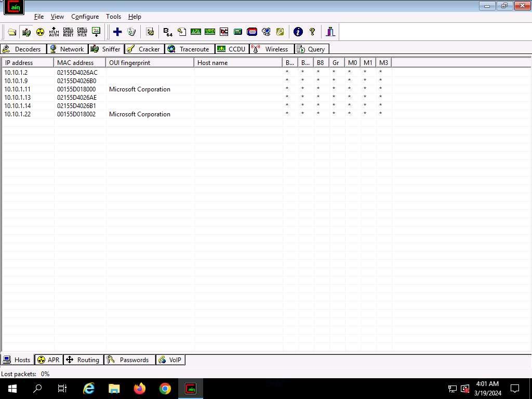Screen dimensions: 532x399
Task: Click the Exit door icon in toolbar
Action: pos(330,32)
